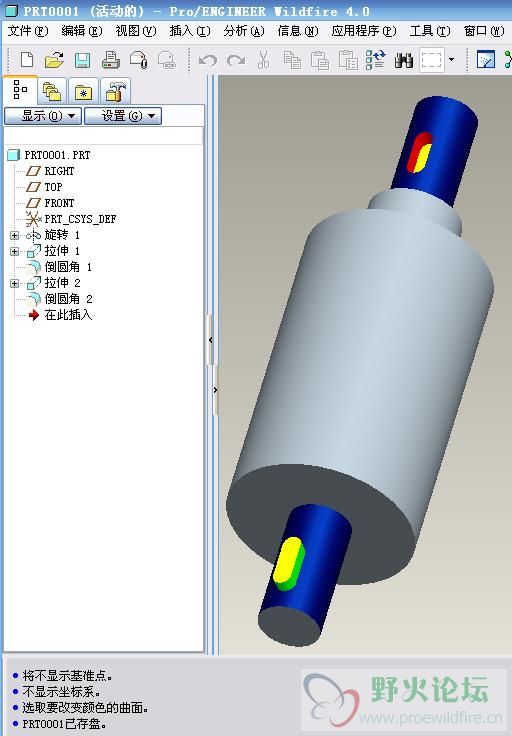Screen dimensions: 512x736
Task: Expand the 旋转 1 feature node
Action: pyautogui.click(x=15, y=235)
